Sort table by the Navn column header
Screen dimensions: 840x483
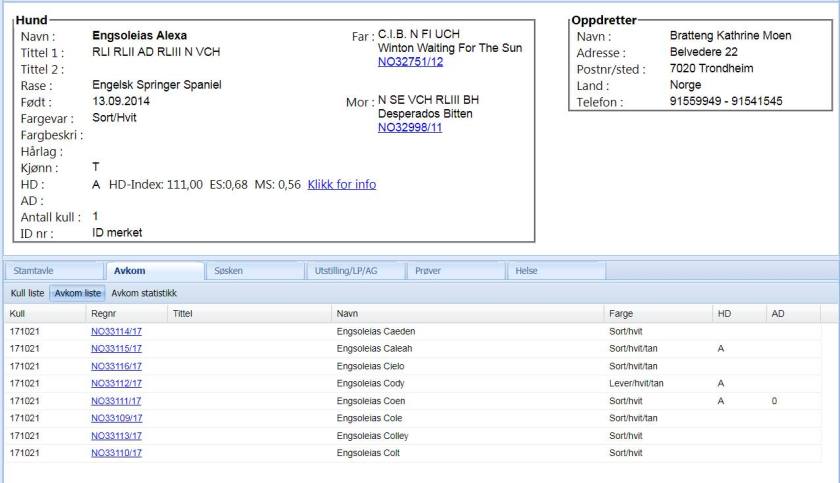click(x=347, y=313)
